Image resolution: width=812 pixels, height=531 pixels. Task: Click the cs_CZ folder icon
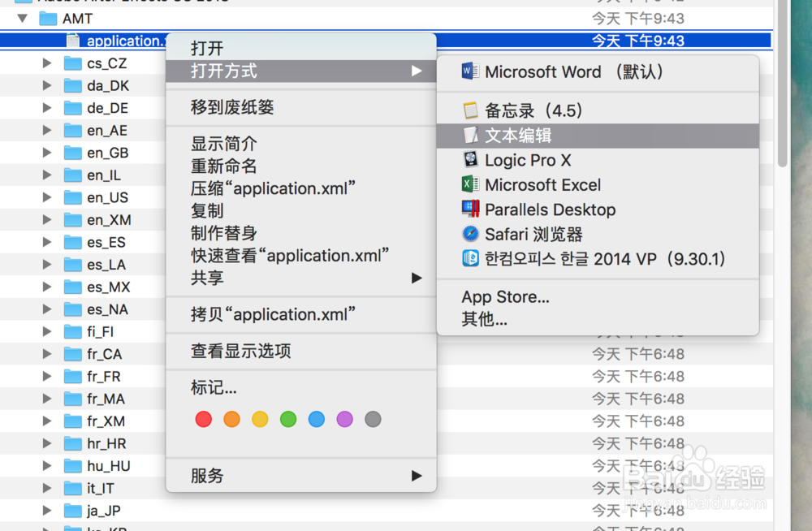click(72, 63)
